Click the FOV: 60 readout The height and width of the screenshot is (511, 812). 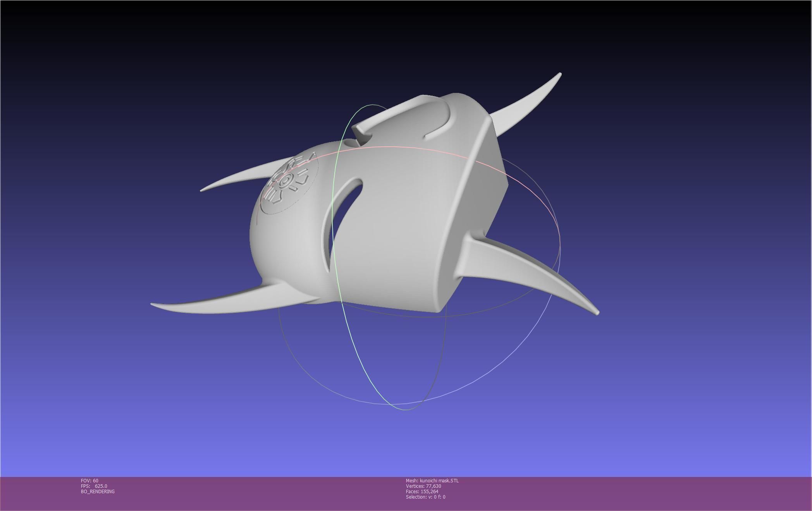[89, 481]
